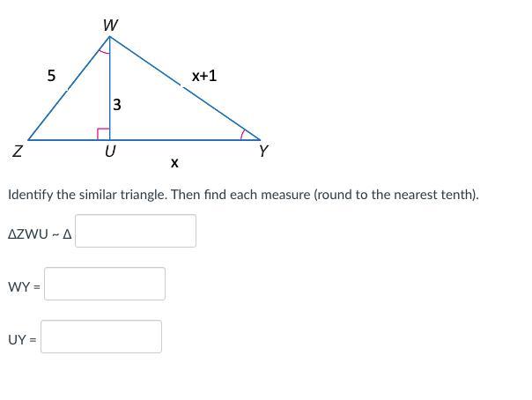The image size is (532, 400).
Task: Click the pink angle arc at vertex W
Action: coord(104,52)
